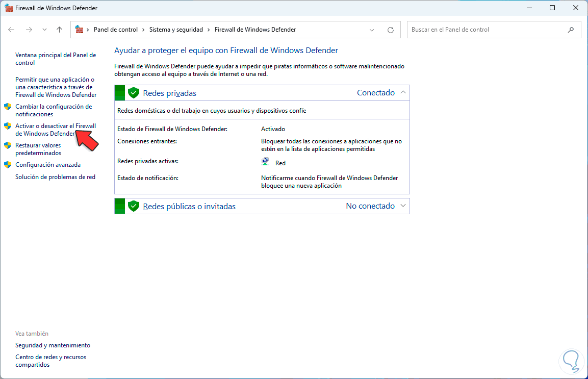Click shield icon beside Configuración avanzada

tap(8, 165)
